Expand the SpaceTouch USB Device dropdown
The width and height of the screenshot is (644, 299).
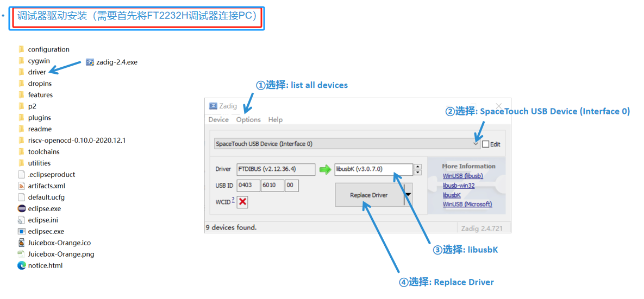[476, 144]
